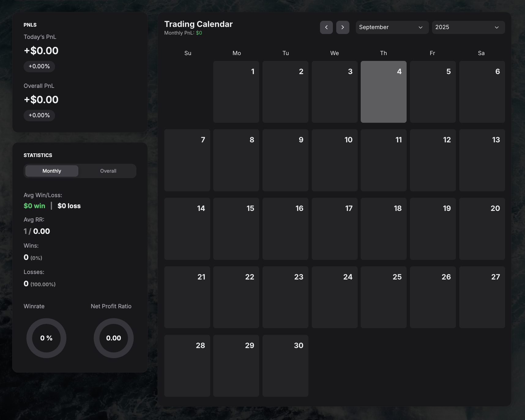Select calendar day 25
Image resolution: width=525 pixels, height=420 pixels.
383,297
